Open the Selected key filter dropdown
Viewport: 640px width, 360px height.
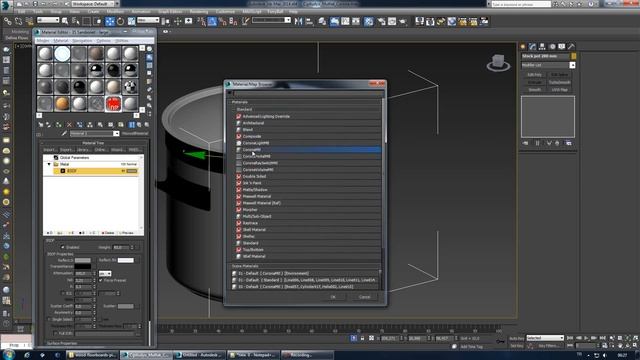(x=545, y=338)
